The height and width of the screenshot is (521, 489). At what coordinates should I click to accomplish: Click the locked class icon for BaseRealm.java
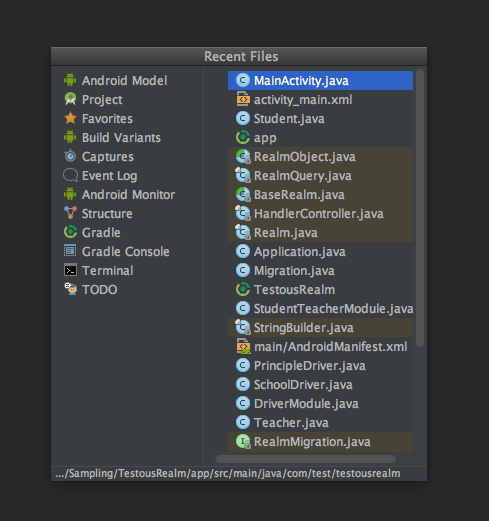[243, 195]
